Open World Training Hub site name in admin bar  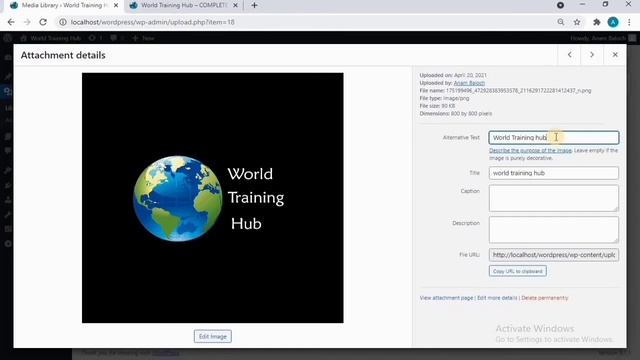(51, 38)
